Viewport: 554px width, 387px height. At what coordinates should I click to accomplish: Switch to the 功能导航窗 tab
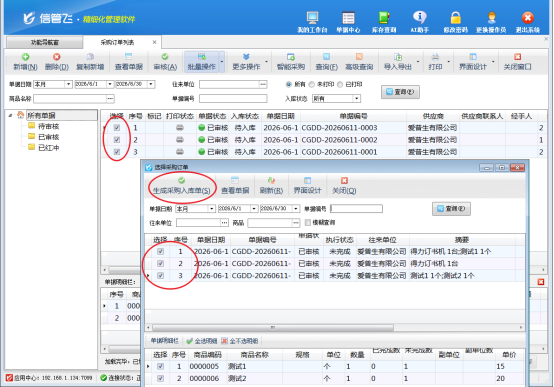click(x=45, y=42)
